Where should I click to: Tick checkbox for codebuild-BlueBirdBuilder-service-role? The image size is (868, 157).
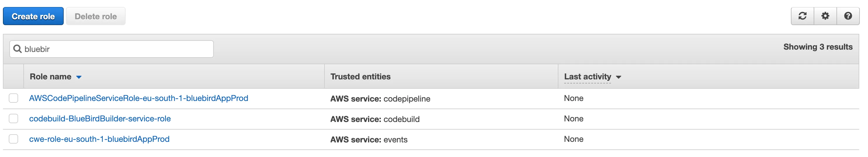(x=13, y=118)
